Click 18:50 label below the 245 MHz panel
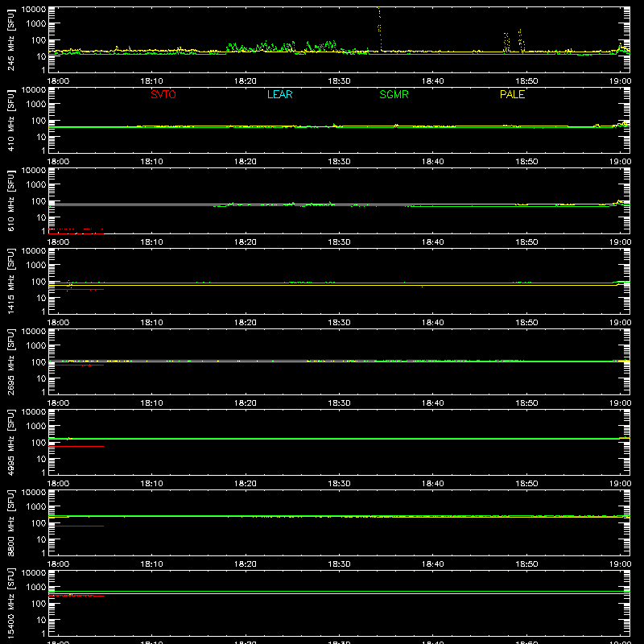 [x=526, y=81]
